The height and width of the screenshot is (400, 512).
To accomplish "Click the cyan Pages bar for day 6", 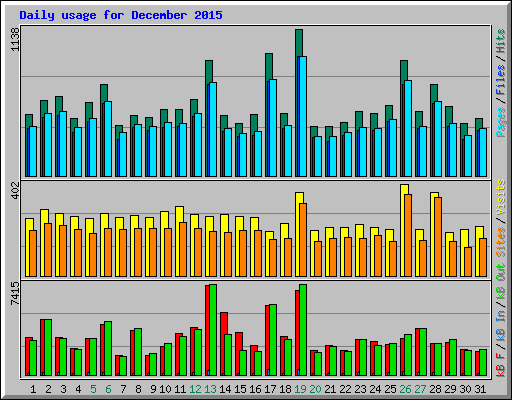I will coord(108,139).
